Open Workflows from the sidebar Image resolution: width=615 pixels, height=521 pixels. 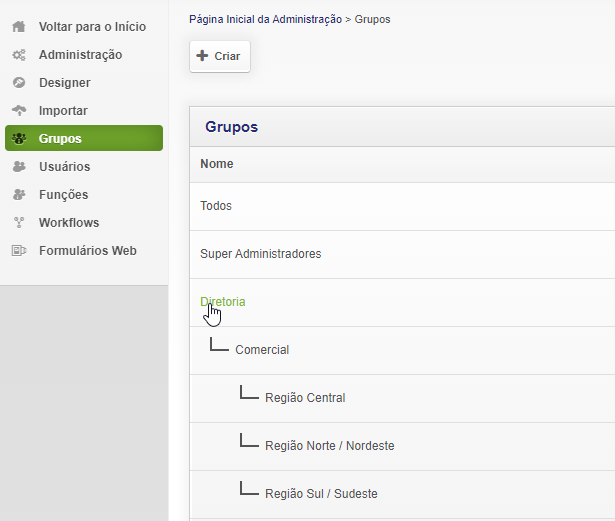point(68,223)
